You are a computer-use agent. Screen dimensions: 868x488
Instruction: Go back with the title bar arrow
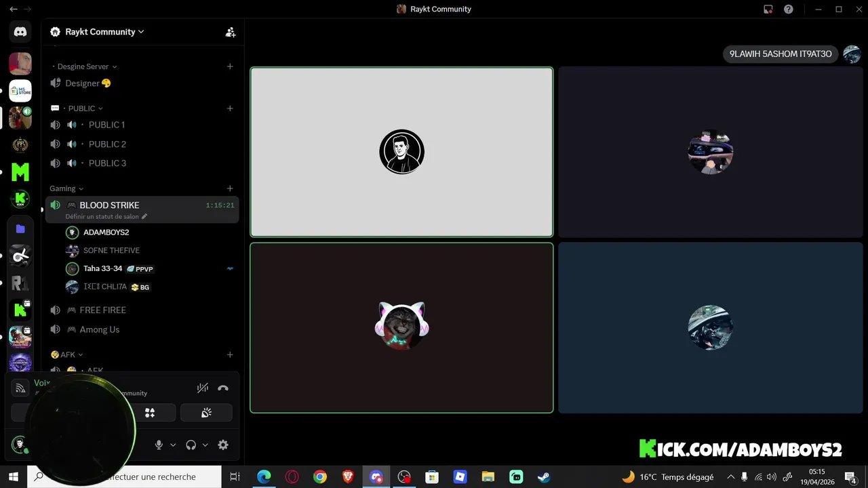(13, 9)
